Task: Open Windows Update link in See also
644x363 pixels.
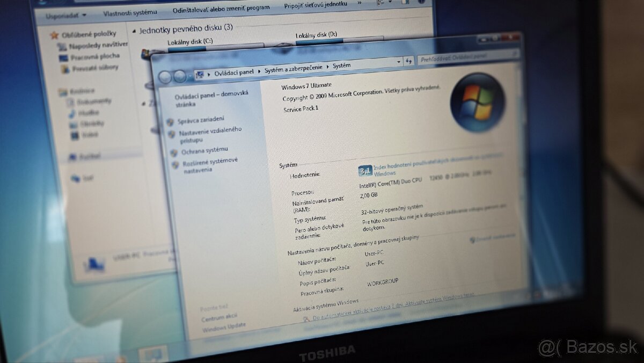Action: click(x=224, y=326)
